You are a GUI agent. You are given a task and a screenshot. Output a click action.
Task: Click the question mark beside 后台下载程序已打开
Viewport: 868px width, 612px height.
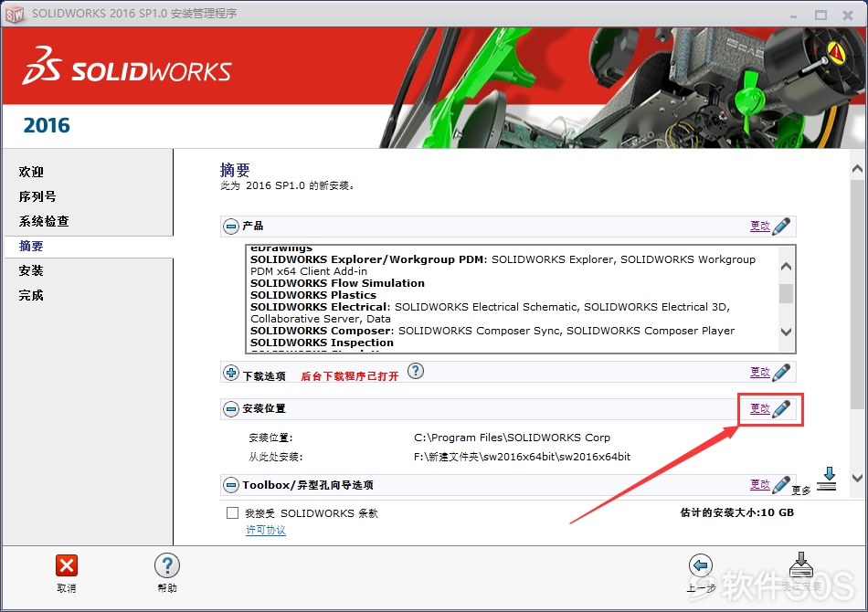(415, 371)
